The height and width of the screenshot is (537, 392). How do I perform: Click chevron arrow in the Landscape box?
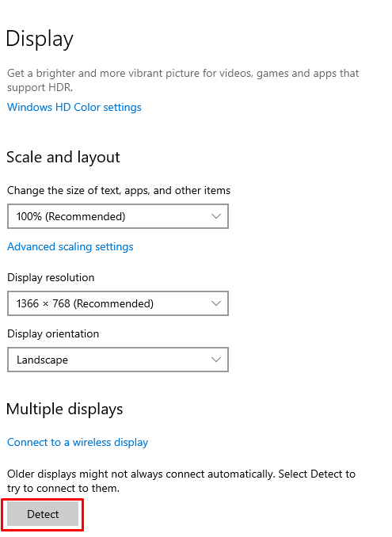pos(216,360)
